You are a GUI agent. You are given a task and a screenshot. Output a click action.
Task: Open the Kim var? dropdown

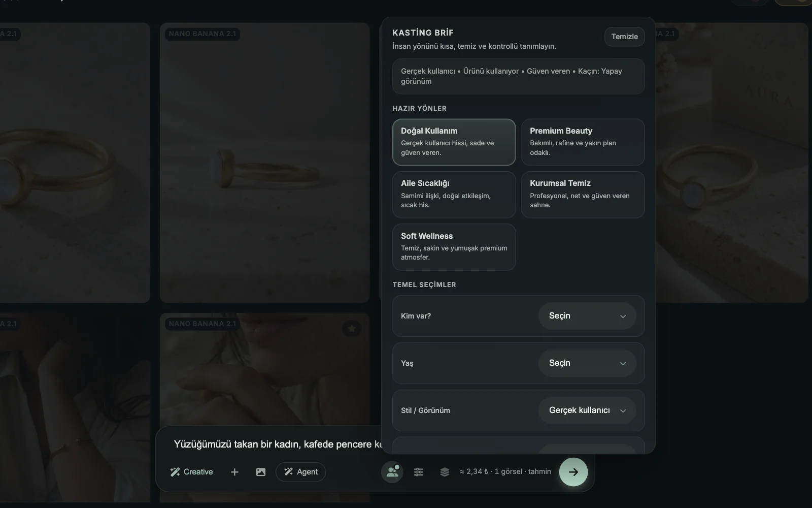587,316
